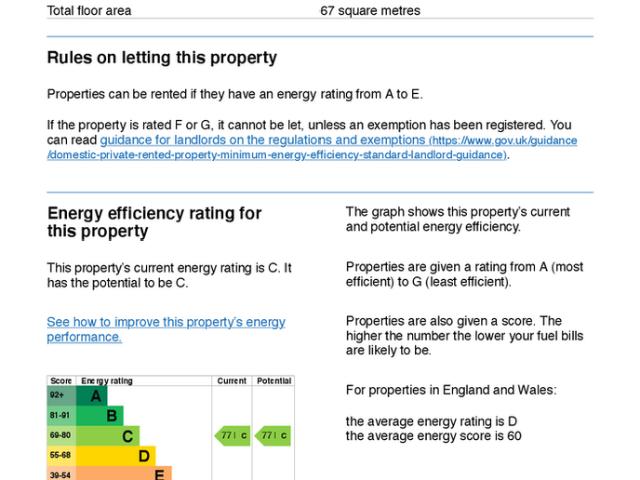Screen dimensions: 640x480
Task: Click the 'Energy rating' column header
Action: pyautogui.click(x=107, y=381)
